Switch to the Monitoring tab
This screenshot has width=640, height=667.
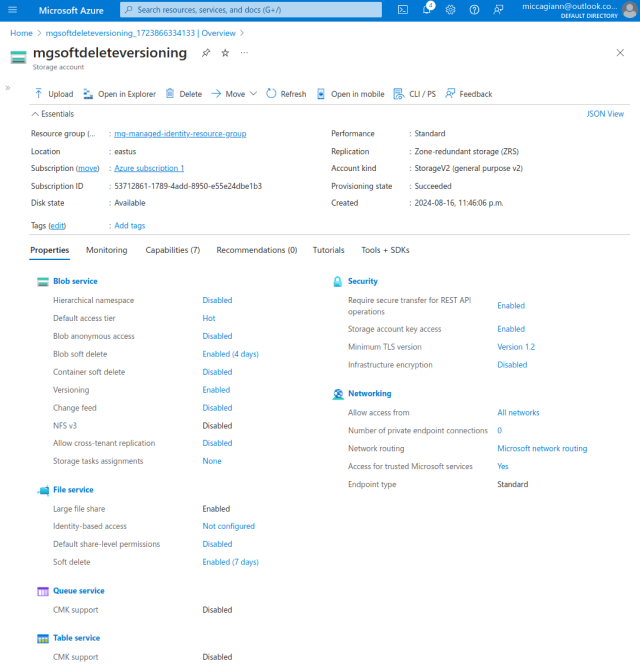(107, 250)
